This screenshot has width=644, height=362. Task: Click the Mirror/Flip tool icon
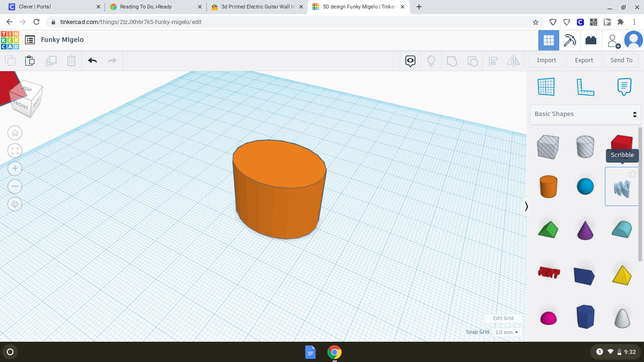coord(513,61)
